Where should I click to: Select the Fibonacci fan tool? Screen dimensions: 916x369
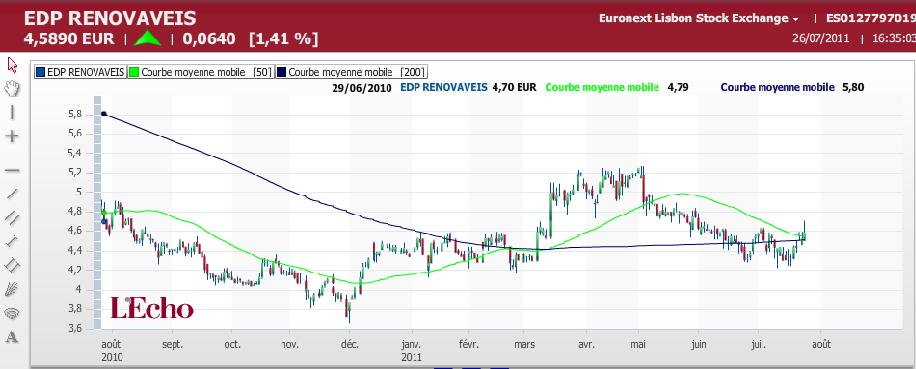coord(12,288)
